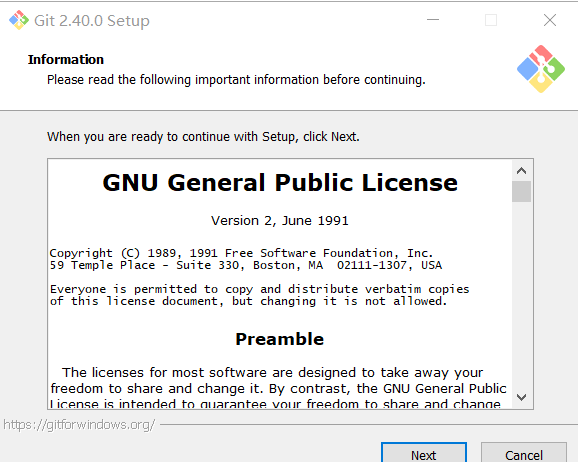This screenshot has height=462, width=578.
Task: Click the Preamble heading in the license
Action: (280, 339)
